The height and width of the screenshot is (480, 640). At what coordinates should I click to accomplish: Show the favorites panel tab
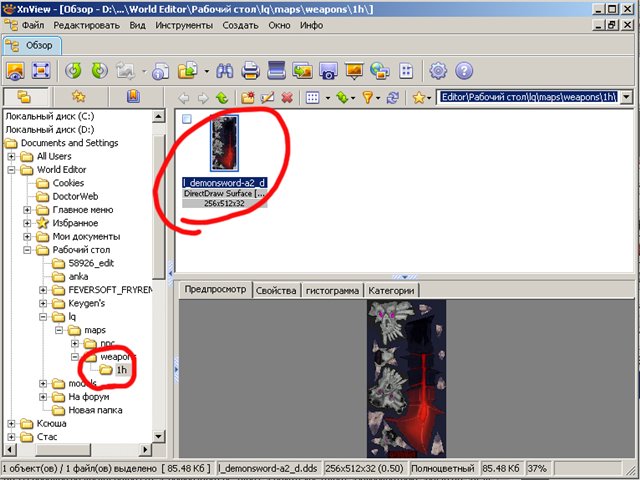tap(79, 97)
